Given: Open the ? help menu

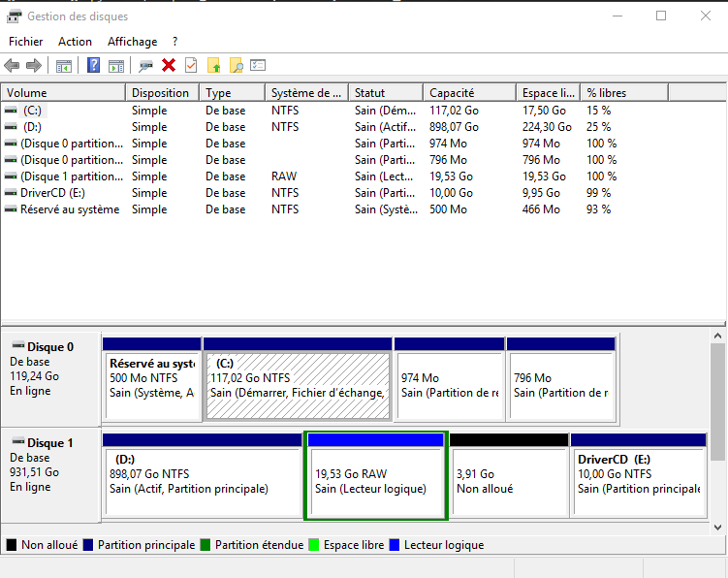Looking at the screenshot, I should tap(174, 42).
